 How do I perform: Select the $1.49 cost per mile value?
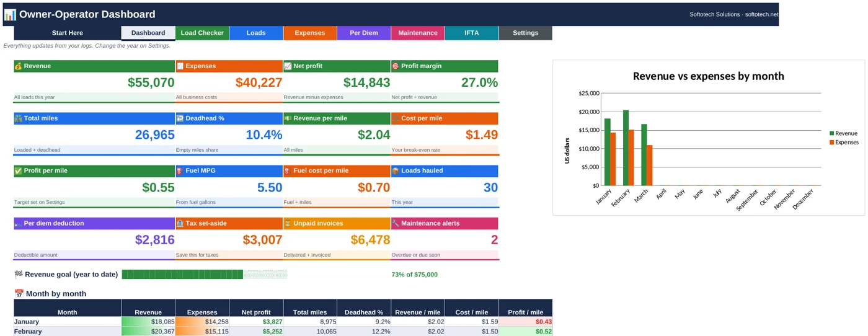(x=482, y=135)
